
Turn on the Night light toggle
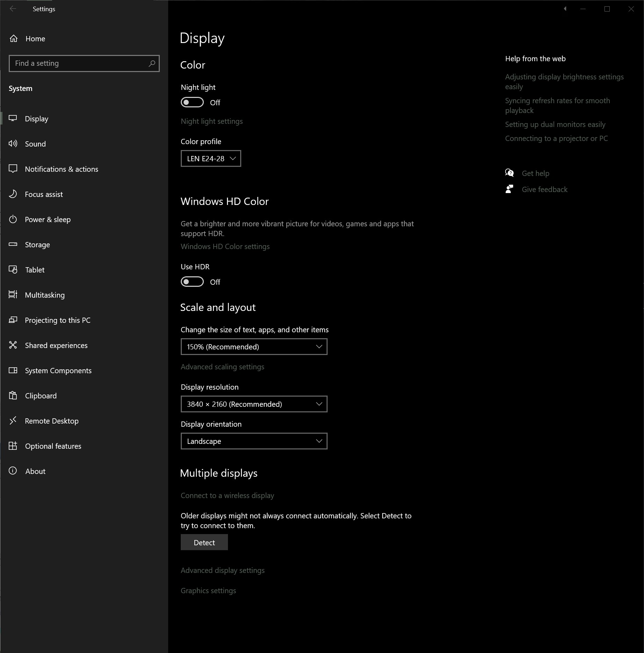pyautogui.click(x=192, y=102)
